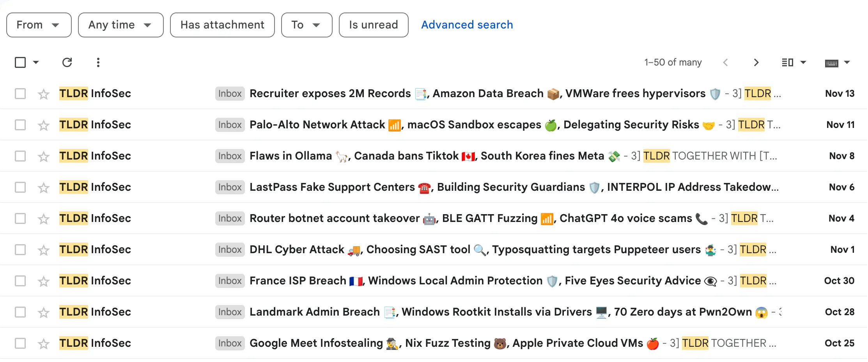This screenshot has height=362, width=868.
Task: Open the More options three-dot menu
Action: tap(98, 62)
